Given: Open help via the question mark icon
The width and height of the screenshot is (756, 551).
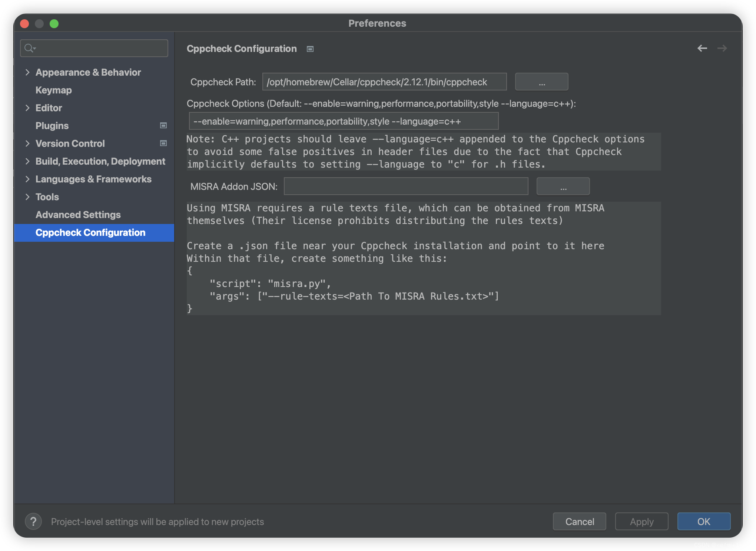Looking at the screenshot, I should tap(34, 521).
